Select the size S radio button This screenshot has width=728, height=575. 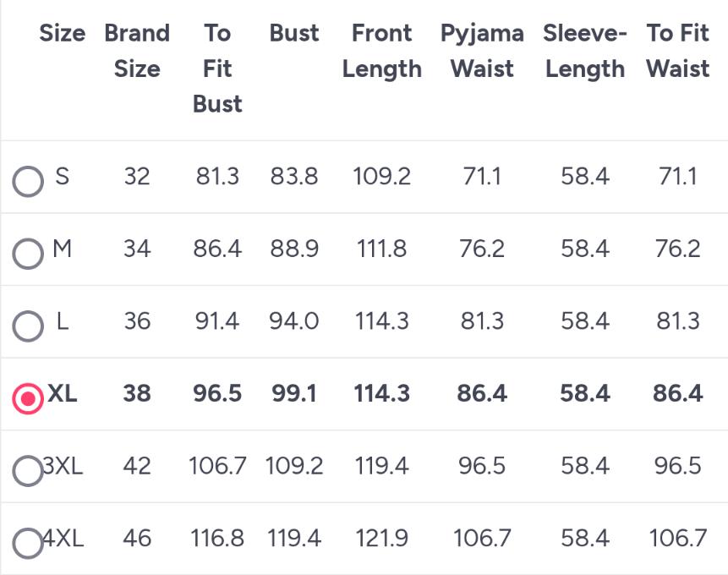tap(28, 181)
